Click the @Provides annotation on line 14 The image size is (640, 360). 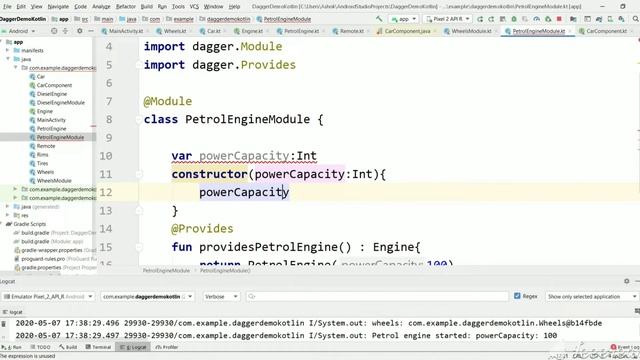coord(202,229)
